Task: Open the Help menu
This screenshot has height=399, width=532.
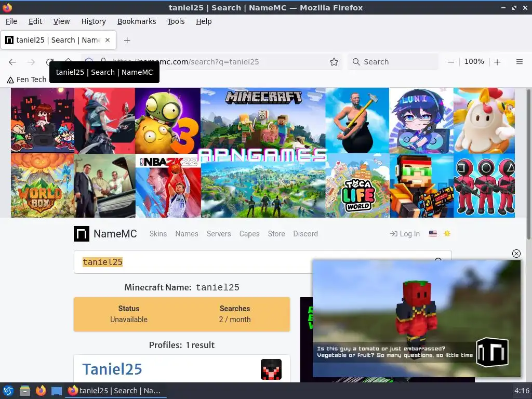Action: [204, 21]
